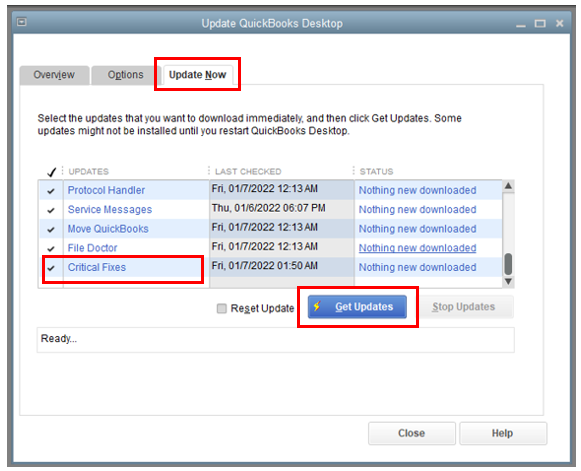This screenshot has height=471, width=581.
Task: Open File Doctor's Nothing new downloaded link
Action: click(x=418, y=248)
